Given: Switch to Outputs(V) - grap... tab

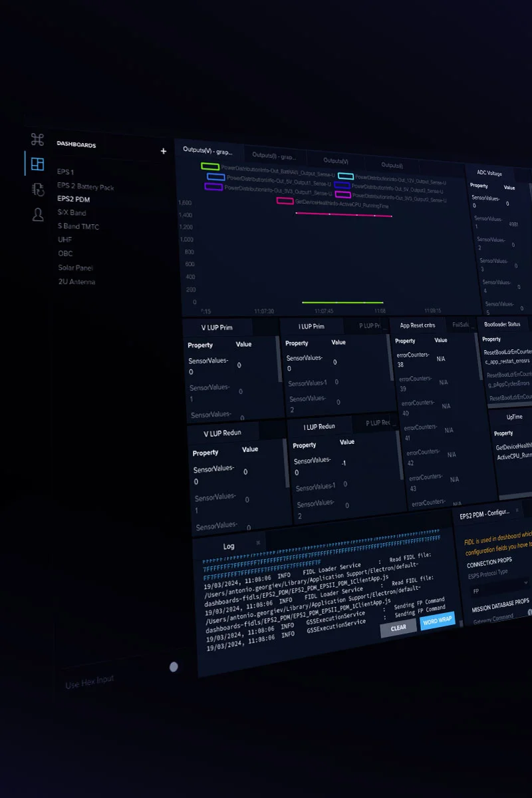Looking at the screenshot, I should click(x=207, y=150).
